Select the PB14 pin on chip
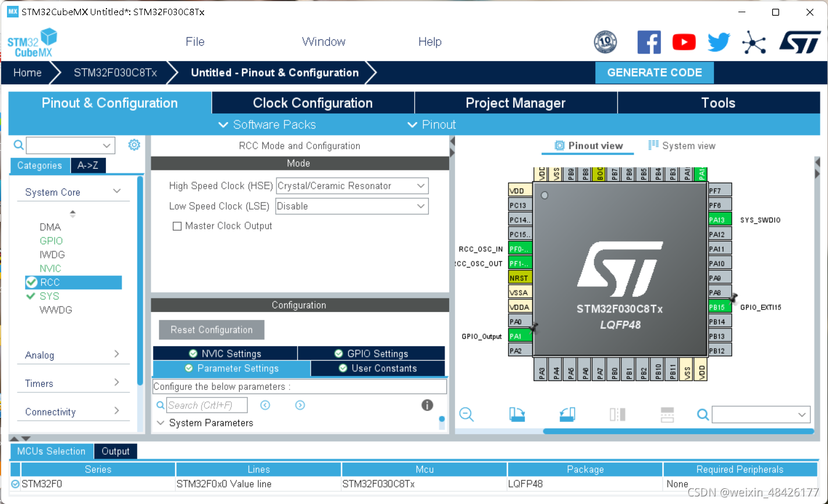The height and width of the screenshot is (504, 828). [720, 321]
